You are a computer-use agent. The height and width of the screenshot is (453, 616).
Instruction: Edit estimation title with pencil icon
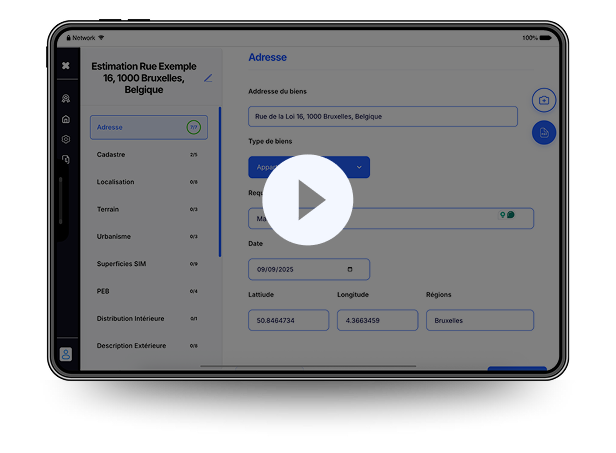pos(208,78)
